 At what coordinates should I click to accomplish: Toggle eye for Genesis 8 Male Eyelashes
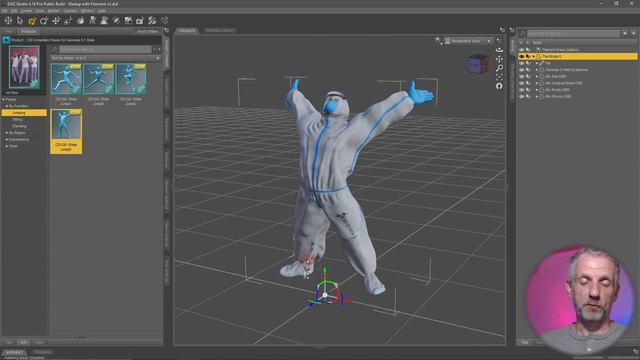(x=521, y=70)
